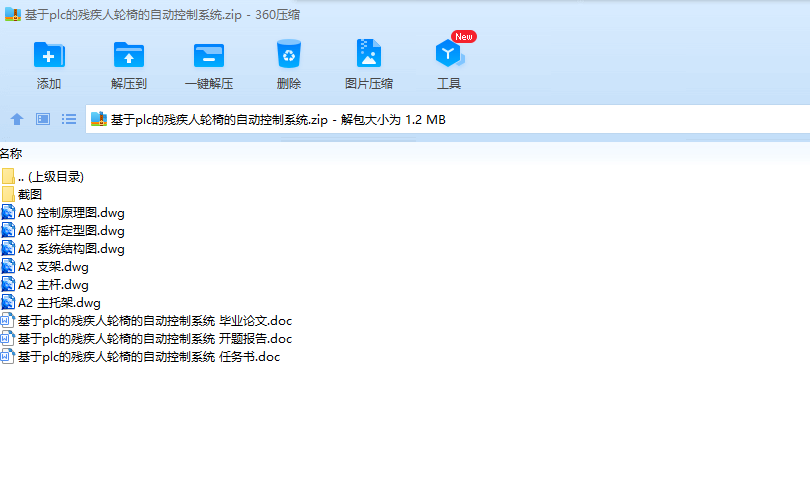Click the Word icon of 毕业论文.doc

click(x=7, y=320)
